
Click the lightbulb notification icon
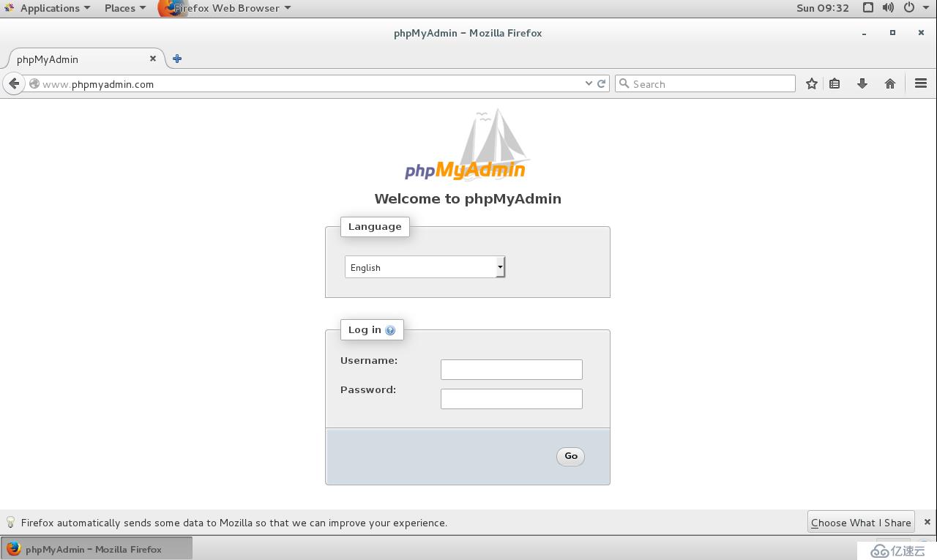point(10,522)
